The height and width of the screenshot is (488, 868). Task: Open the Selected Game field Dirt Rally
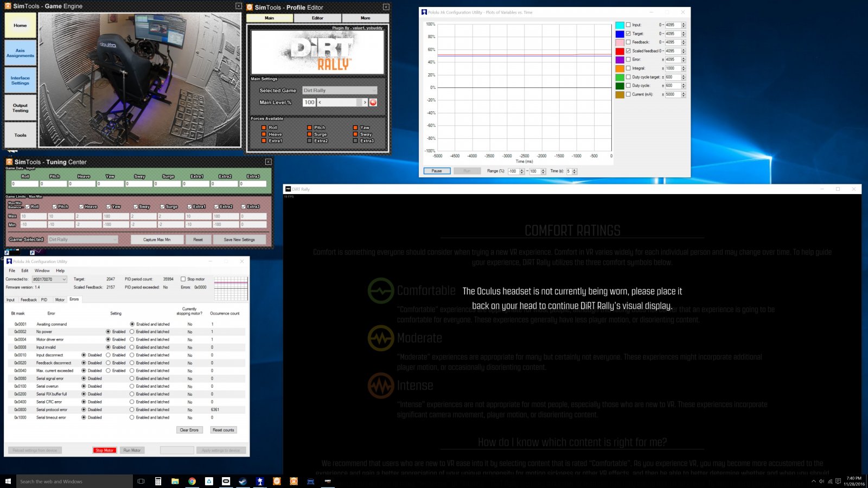coord(340,91)
